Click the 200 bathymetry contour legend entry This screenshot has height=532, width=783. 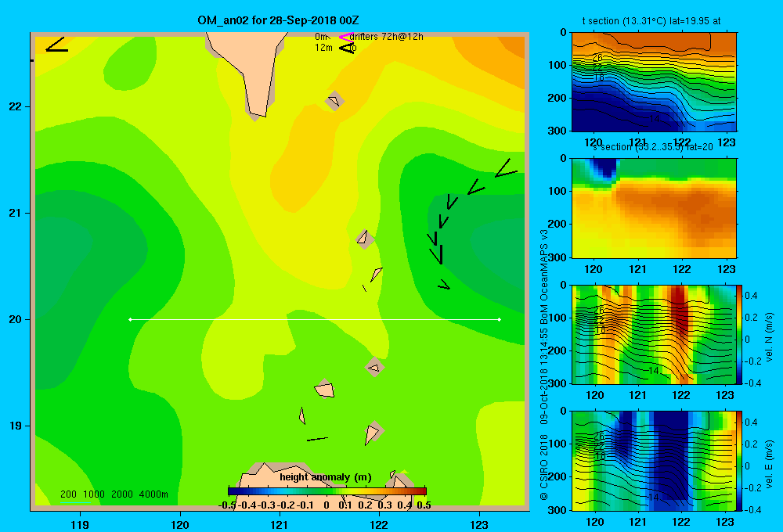point(68,494)
